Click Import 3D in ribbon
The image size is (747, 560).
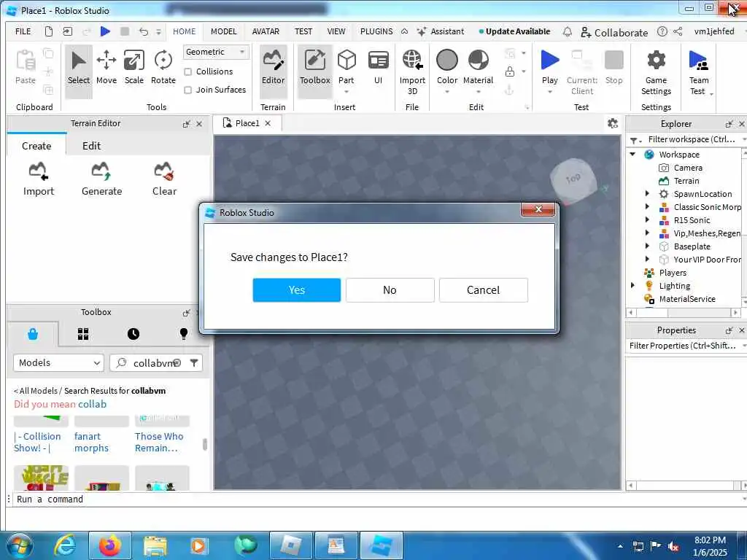click(412, 72)
